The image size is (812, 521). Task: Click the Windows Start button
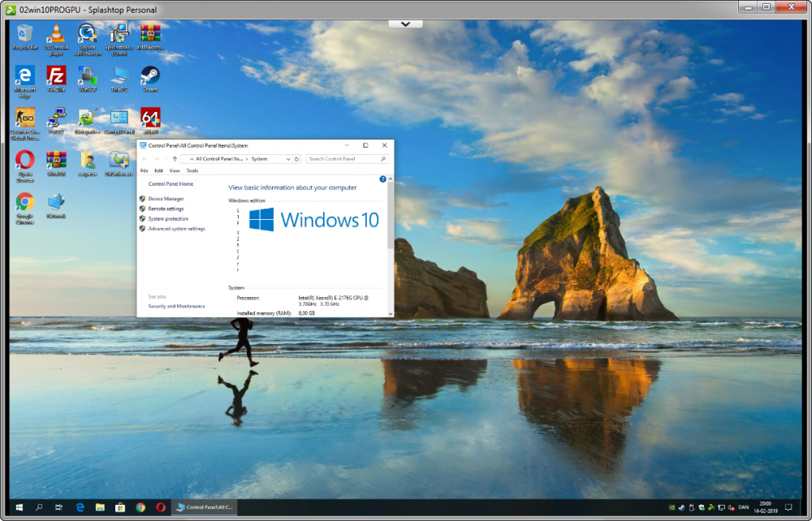[19, 507]
